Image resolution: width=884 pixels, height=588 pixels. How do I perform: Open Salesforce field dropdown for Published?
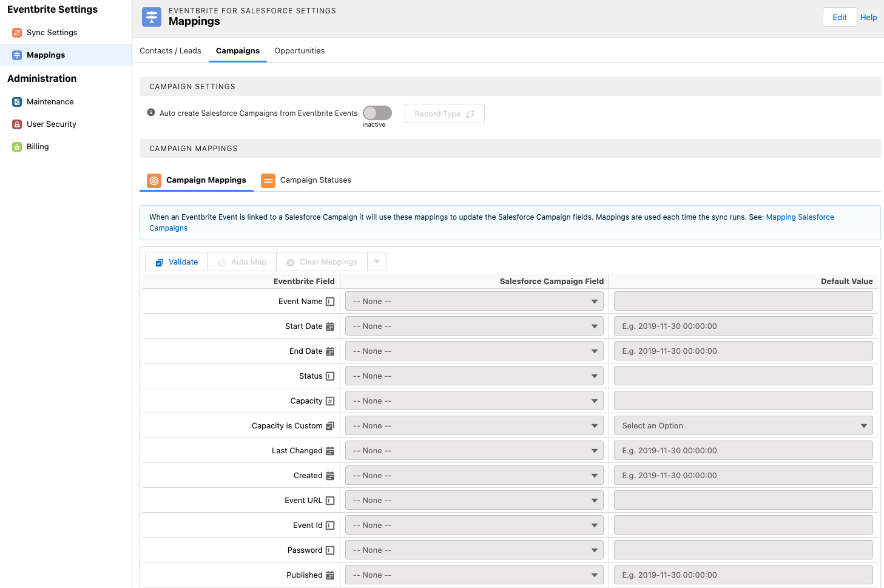[x=474, y=575]
